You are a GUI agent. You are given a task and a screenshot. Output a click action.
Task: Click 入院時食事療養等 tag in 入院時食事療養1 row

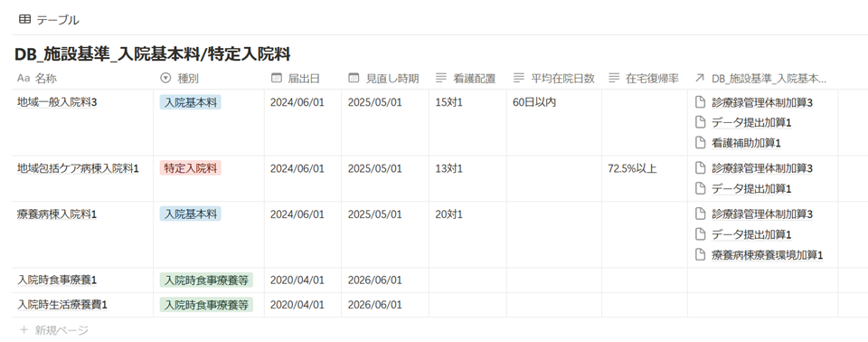click(206, 280)
